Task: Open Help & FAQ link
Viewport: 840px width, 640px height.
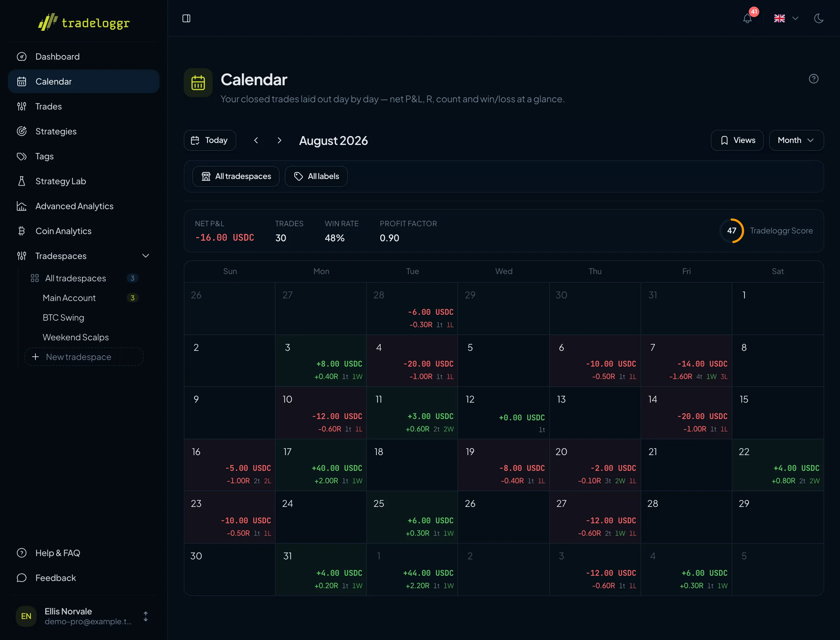Action: coord(83,553)
